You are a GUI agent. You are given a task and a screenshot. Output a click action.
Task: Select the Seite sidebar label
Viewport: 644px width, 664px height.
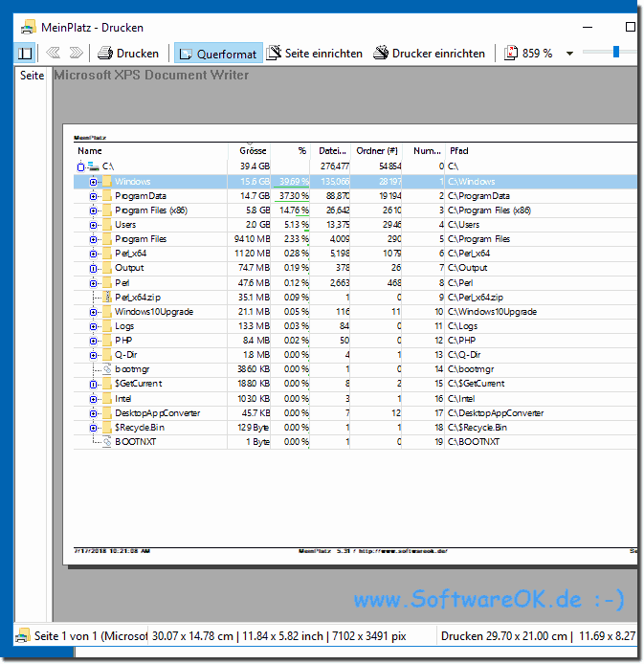tap(32, 76)
